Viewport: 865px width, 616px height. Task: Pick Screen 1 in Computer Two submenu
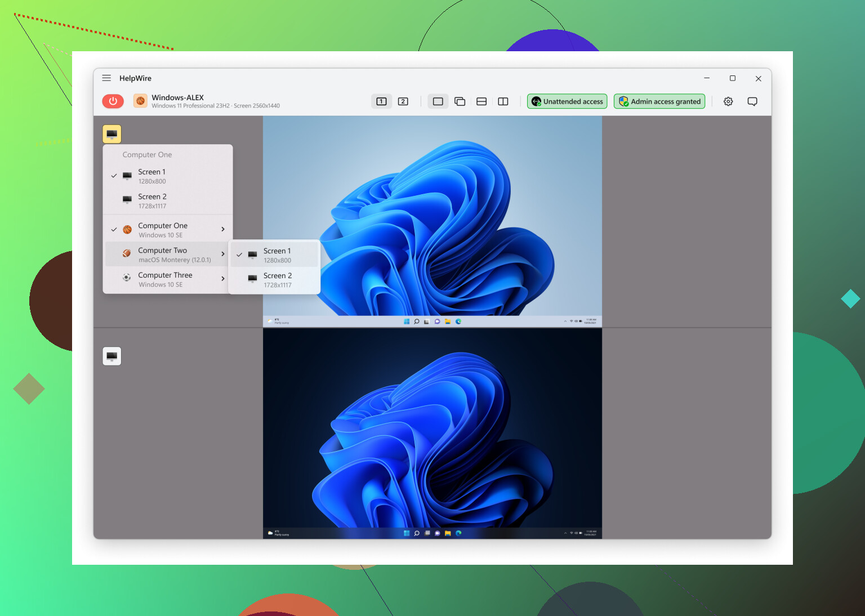[x=274, y=255]
